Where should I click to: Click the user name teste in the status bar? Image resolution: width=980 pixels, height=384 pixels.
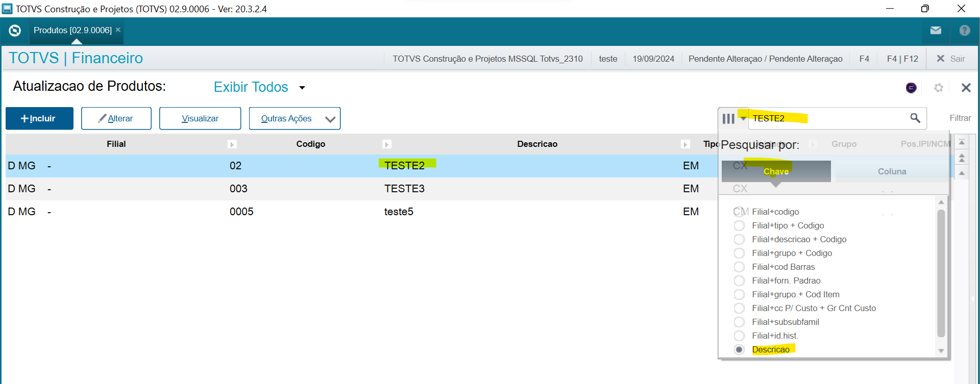coord(608,59)
